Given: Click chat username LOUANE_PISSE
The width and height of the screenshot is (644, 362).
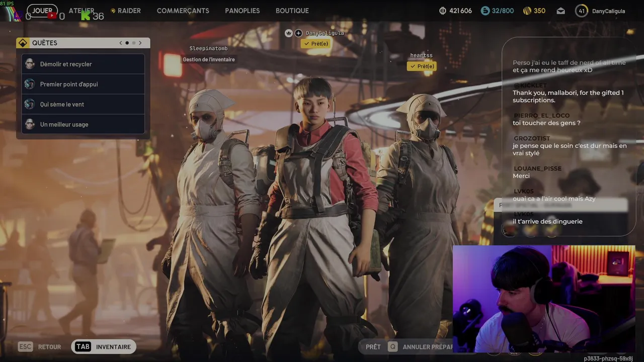Looking at the screenshot, I should click(537, 168).
